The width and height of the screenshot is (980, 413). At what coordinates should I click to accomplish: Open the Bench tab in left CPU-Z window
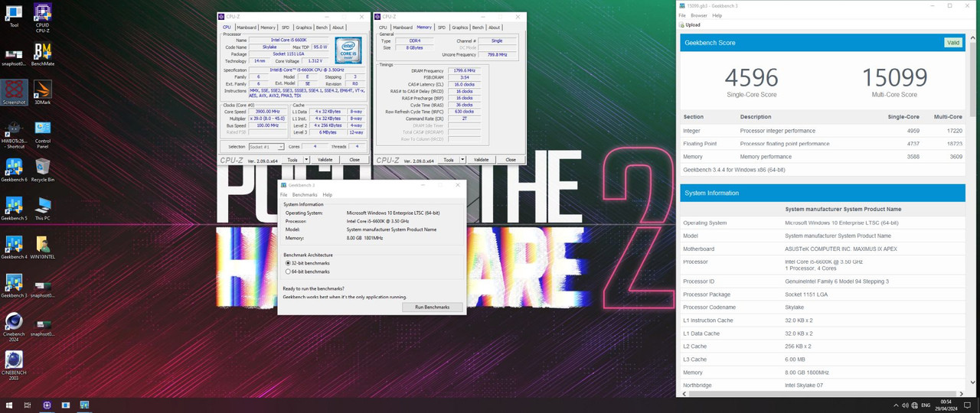(322, 28)
